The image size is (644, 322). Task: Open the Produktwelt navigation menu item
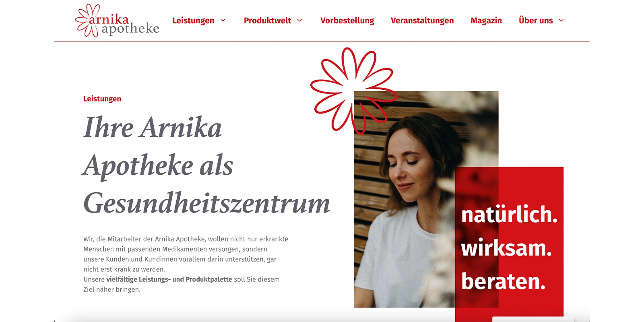click(x=267, y=21)
